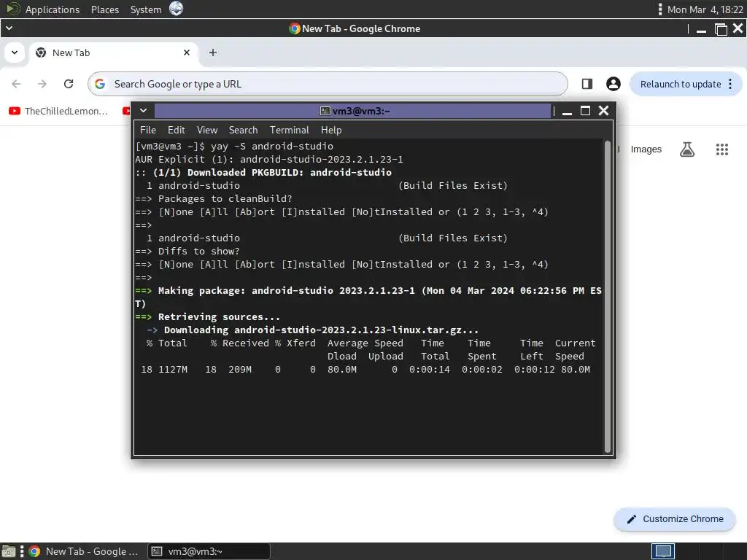
Task: Minimize the Chrome window
Action: click(701, 29)
